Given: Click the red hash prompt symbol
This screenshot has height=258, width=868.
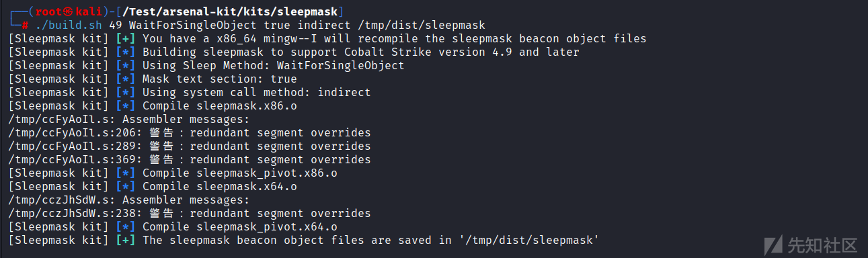Looking at the screenshot, I should pyautogui.click(x=25, y=25).
